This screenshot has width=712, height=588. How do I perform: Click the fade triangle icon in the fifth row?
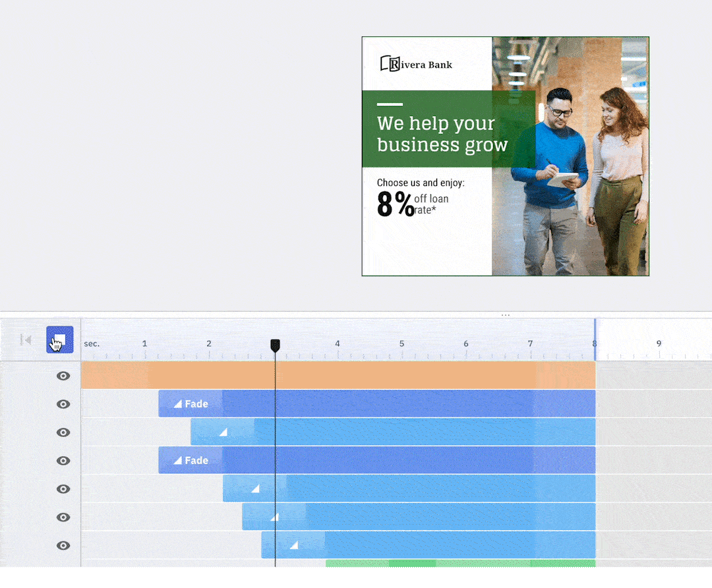click(x=255, y=489)
